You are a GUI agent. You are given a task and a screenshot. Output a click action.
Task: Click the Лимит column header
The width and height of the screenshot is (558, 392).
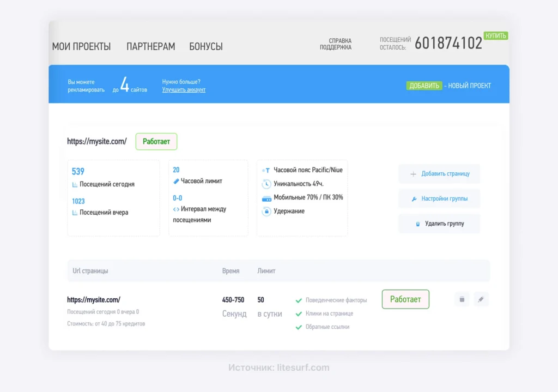point(266,271)
